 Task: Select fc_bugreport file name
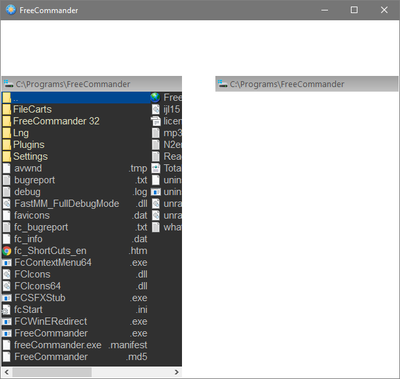click(x=41, y=227)
